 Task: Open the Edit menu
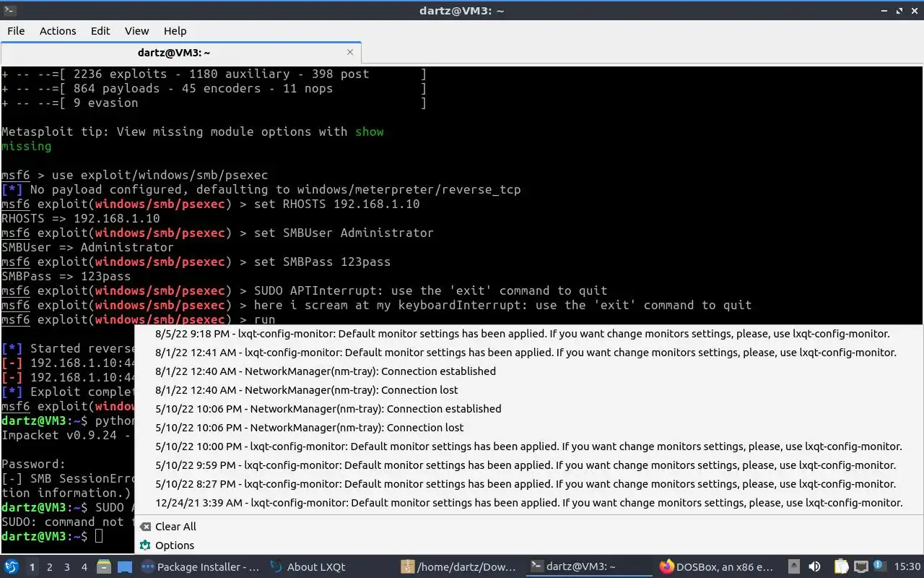click(x=100, y=30)
